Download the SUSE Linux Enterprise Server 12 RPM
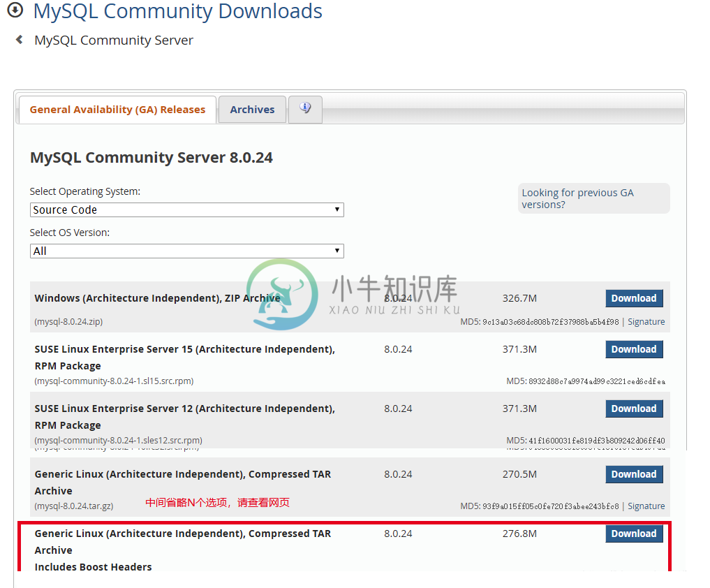 [633, 408]
